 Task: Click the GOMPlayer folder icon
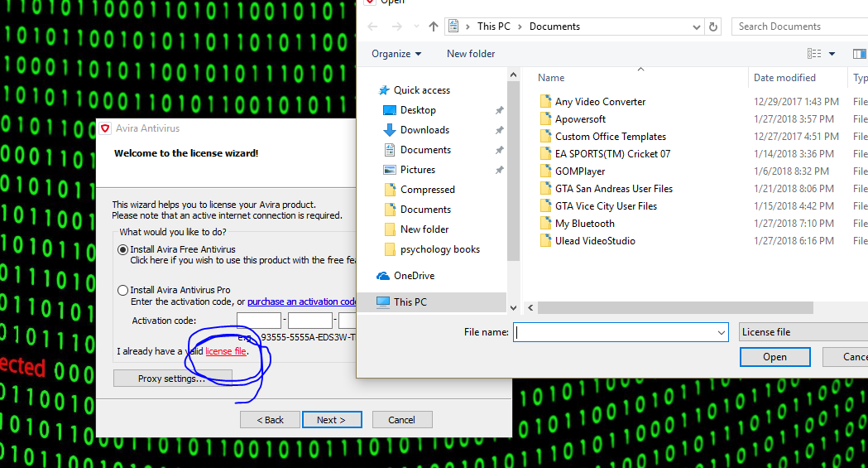click(545, 171)
